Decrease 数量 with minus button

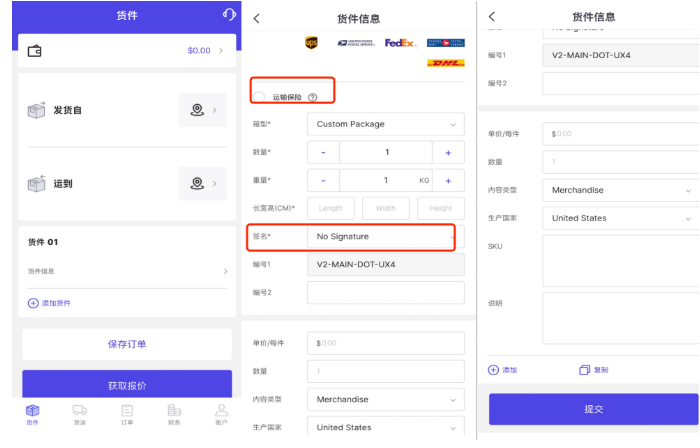(323, 153)
